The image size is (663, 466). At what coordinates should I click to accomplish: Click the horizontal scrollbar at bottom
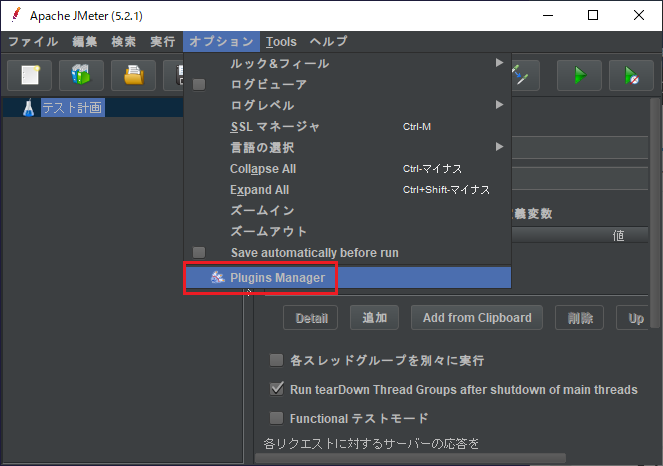410,458
